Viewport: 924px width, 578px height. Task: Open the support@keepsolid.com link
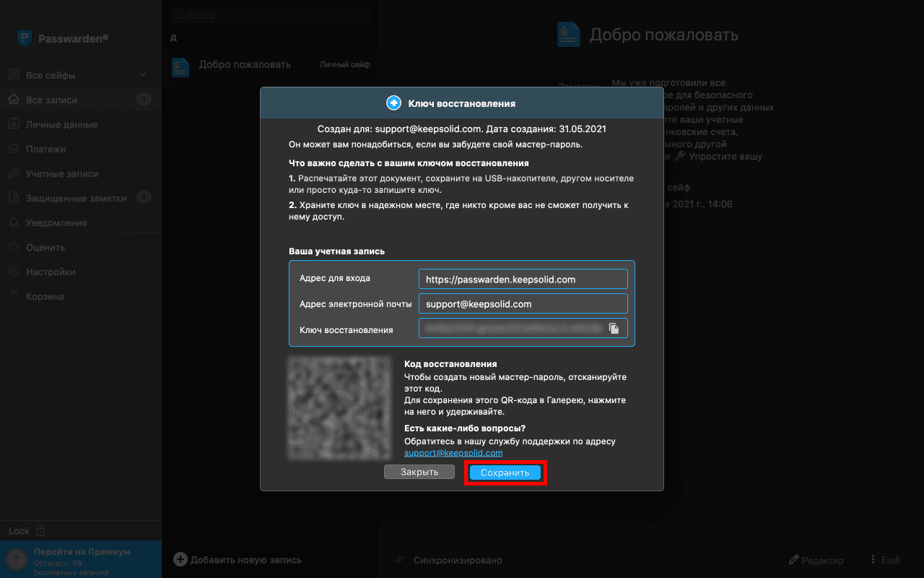[453, 453]
